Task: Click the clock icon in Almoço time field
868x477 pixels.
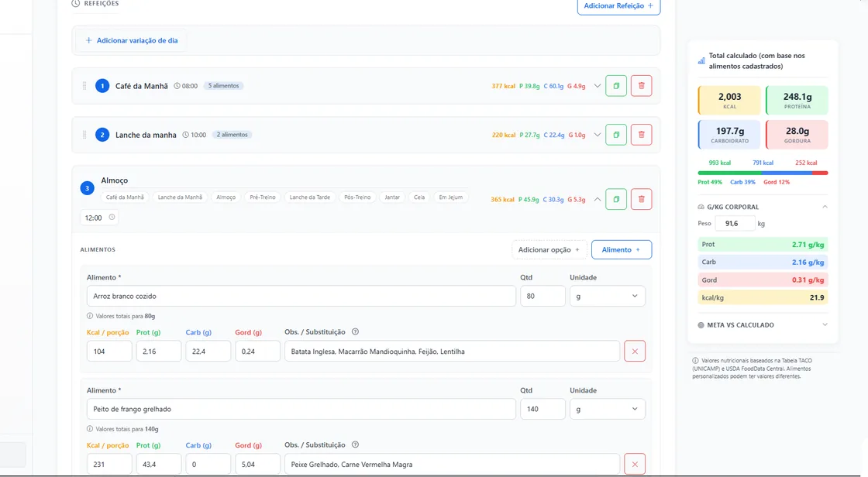Action: click(x=112, y=218)
